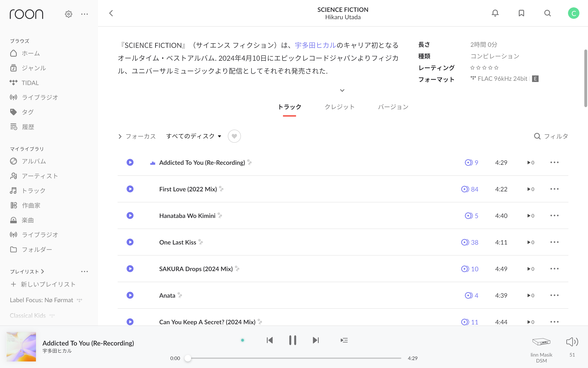Click now playing title Addicted To You
Screen dimensions: 588x368
click(x=88, y=343)
